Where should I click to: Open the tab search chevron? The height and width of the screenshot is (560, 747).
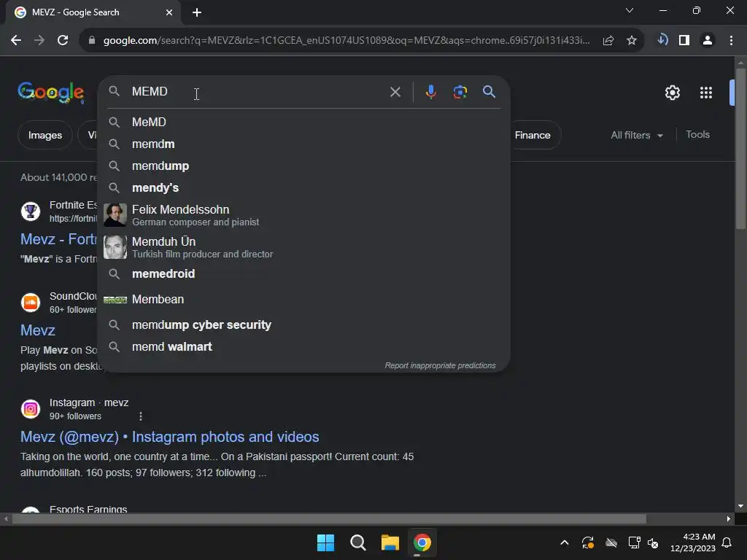point(630,10)
